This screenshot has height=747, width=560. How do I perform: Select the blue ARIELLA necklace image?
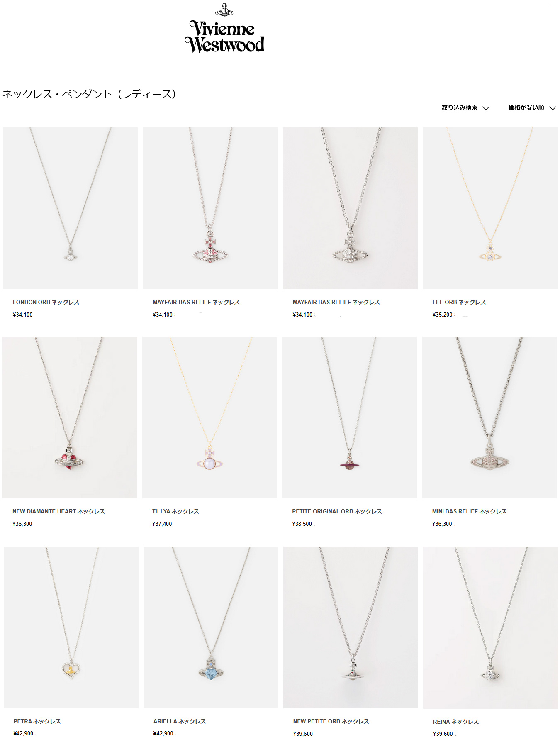[x=211, y=627]
